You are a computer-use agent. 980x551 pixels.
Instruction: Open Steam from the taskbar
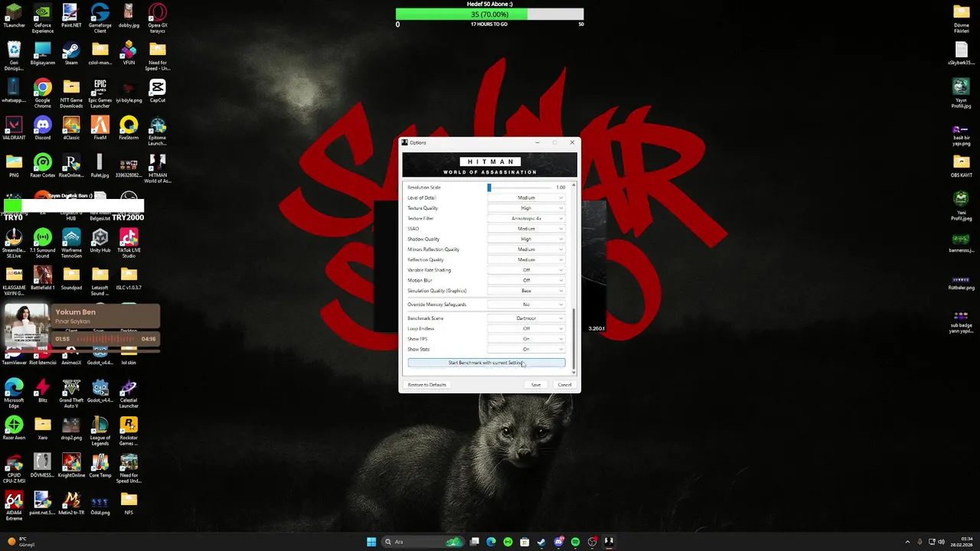tap(541, 542)
